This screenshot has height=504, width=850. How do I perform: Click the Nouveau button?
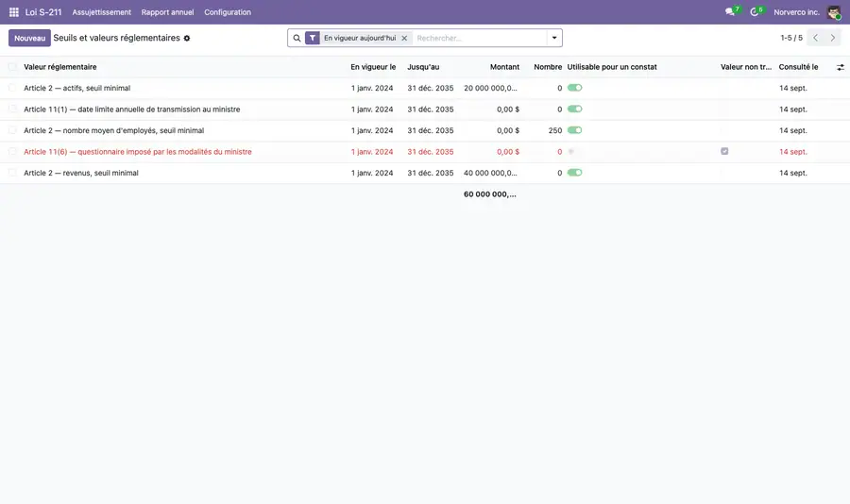pyautogui.click(x=30, y=38)
